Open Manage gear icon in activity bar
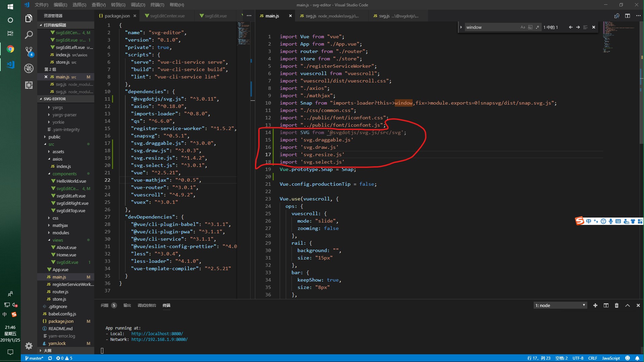 pos(29,346)
